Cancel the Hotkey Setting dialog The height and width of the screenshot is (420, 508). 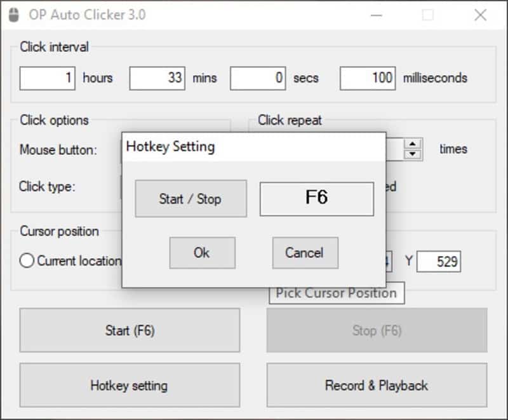click(305, 252)
